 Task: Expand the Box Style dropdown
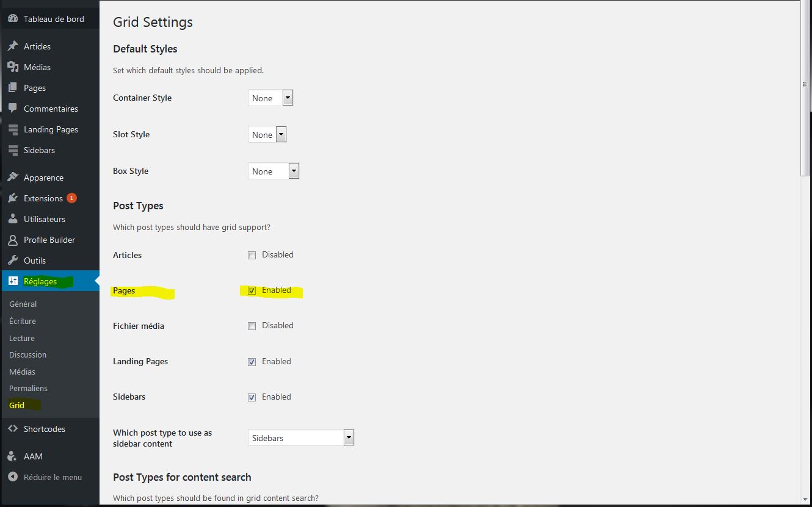pos(273,171)
